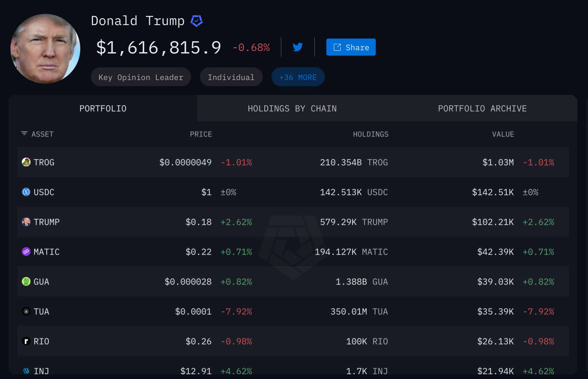The height and width of the screenshot is (379, 588).
Task: Switch to the HOLDINGS BY CHAIN tab
Action: [292, 108]
